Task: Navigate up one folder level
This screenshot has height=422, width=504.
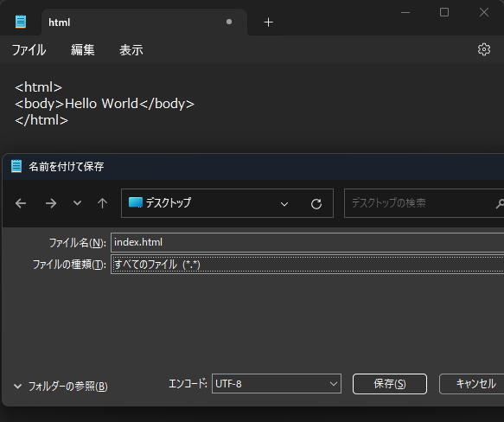Action: [103, 203]
